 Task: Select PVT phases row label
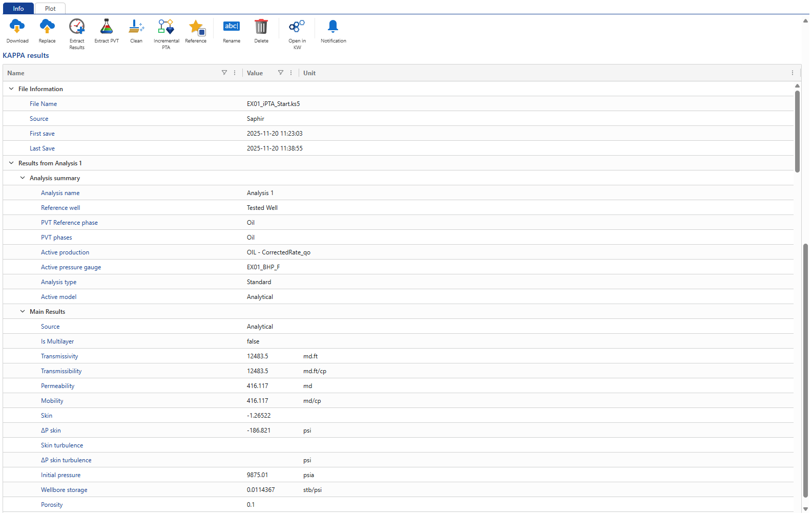coord(56,238)
